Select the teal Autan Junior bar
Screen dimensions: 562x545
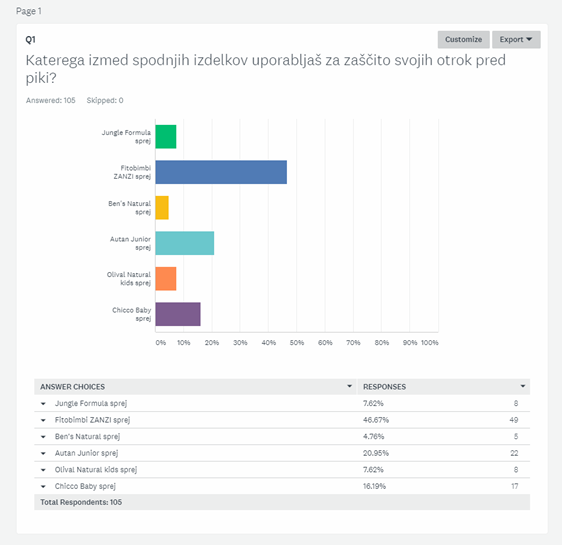point(185,243)
